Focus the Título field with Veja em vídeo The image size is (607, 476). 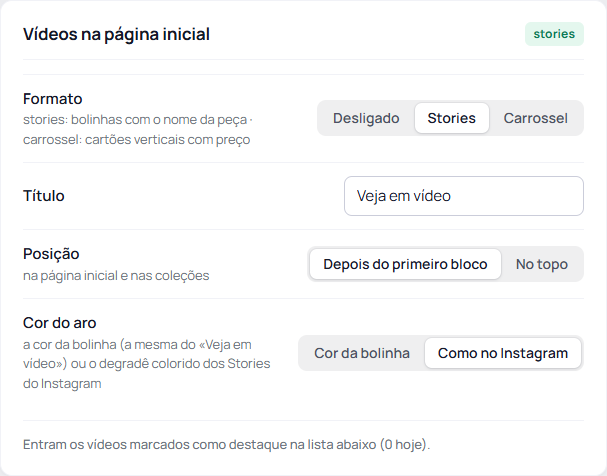coord(464,196)
